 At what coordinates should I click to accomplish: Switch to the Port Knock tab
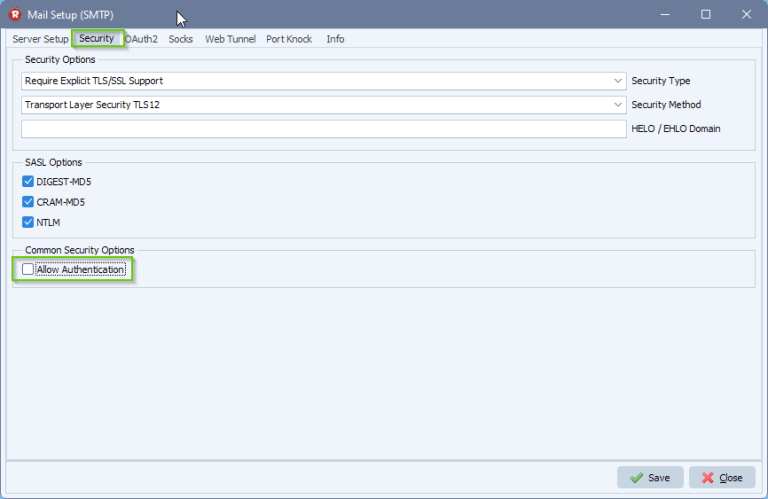(289, 39)
